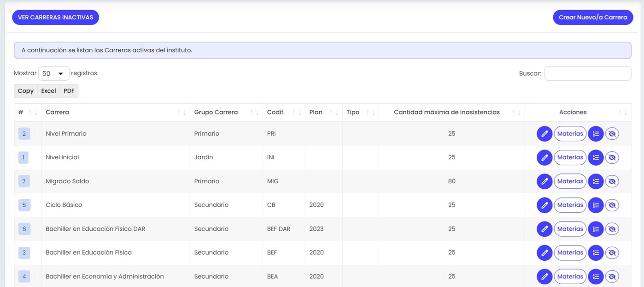The image size is (644, 287).
Task: Toggle visibility of Migrado Saldo carrera
Action: (612, 181)
